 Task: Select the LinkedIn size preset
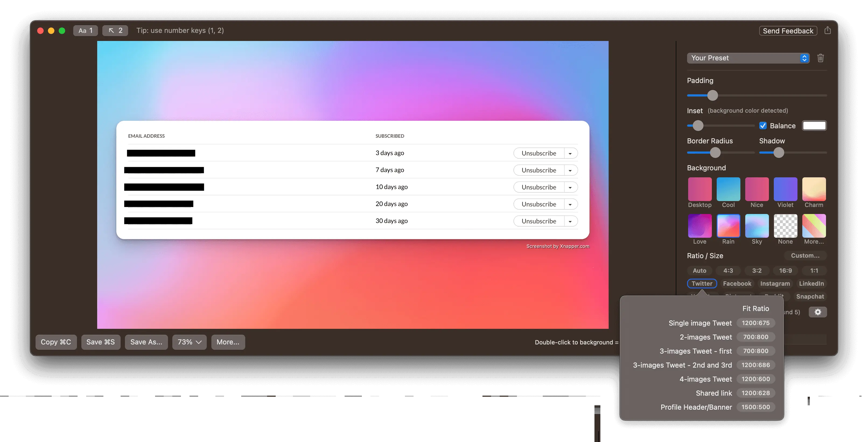pos(811,284)
